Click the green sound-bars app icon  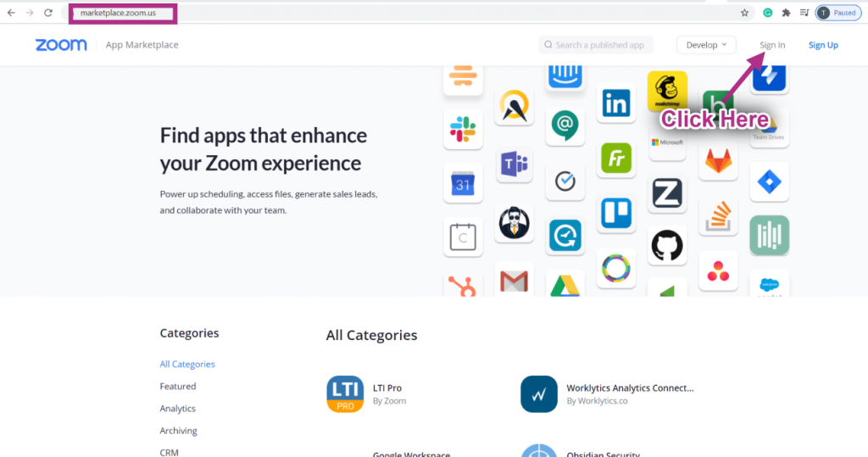(x=770, y=236)
